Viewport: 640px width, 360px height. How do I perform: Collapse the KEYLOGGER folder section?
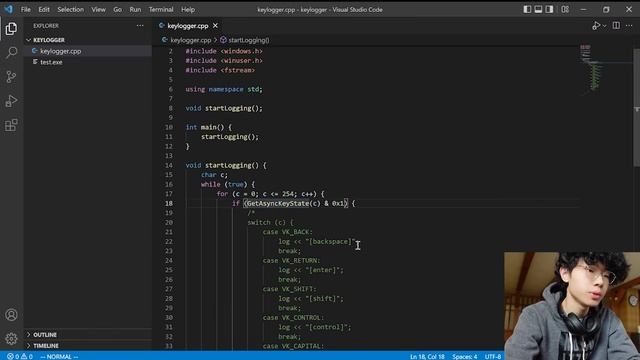[x=88, y=40]
